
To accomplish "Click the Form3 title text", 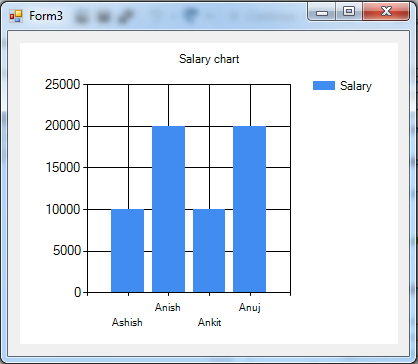I will click(x=46, y=16).
